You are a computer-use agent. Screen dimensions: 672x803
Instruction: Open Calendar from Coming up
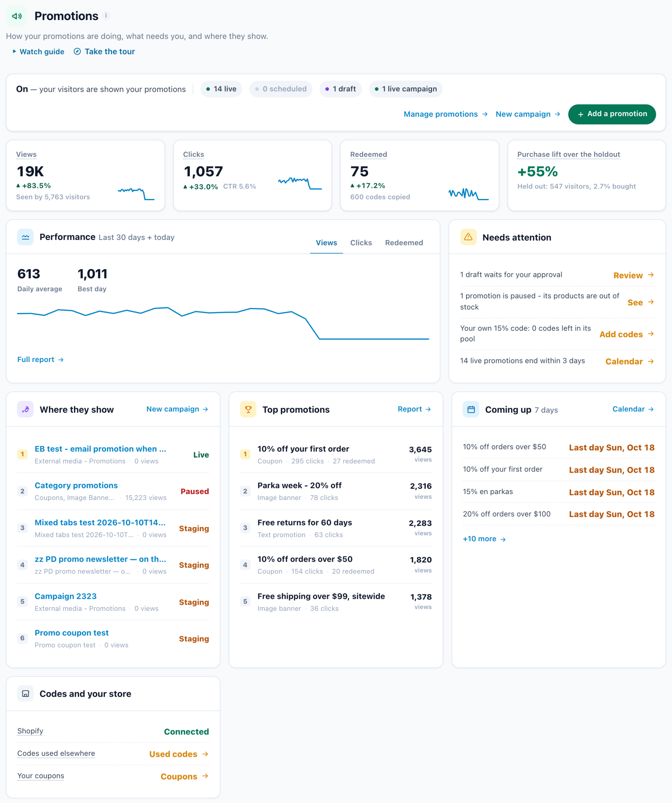point(633,409)
